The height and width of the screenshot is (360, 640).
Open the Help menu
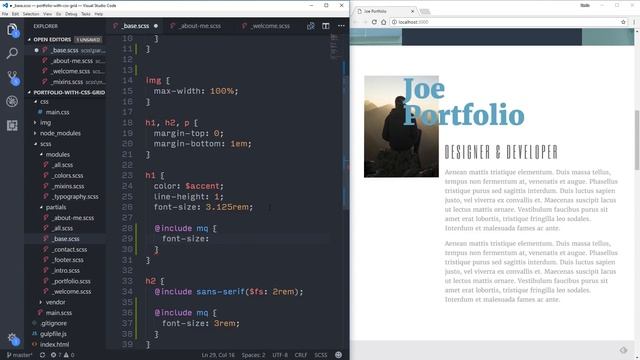tap(99, 14)
